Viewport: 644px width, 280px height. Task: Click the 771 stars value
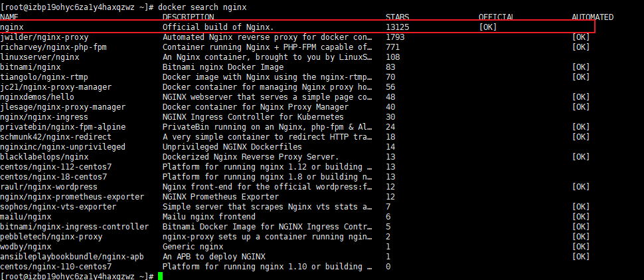click(x=393, y=47)
